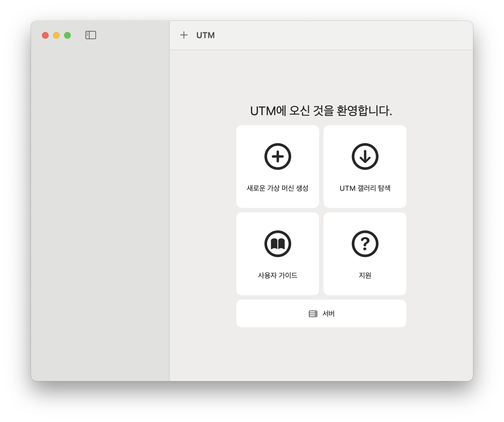Toggle the sidebar visibility icon
504x422 pixels.
pos(91,35)
